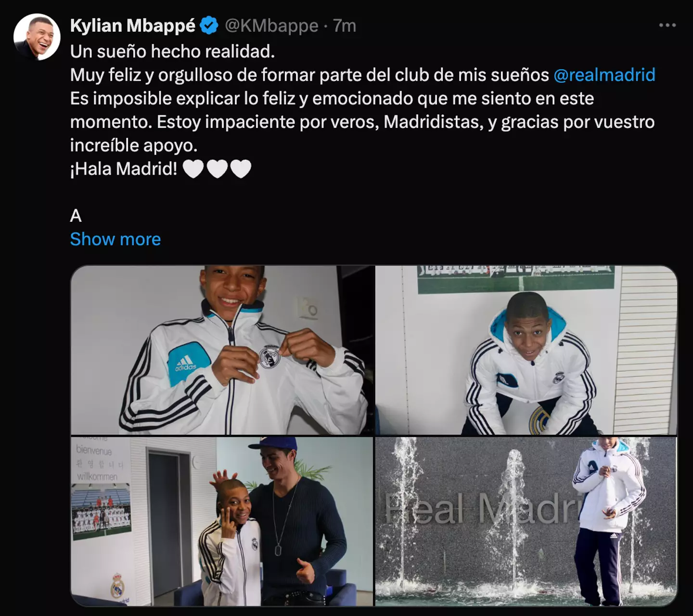
Task: Click the '¡Hala Madrid!' text
Action: pos(124,169)
